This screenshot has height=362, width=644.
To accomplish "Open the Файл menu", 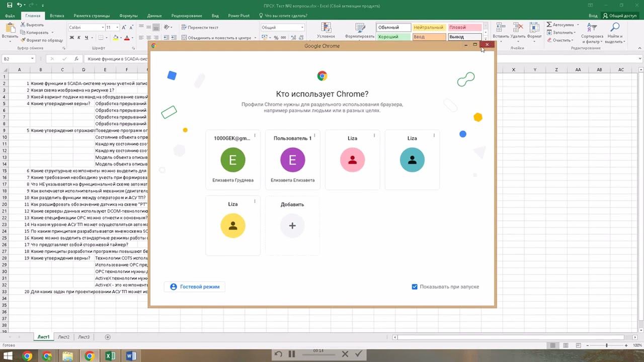I will (10, 16).
